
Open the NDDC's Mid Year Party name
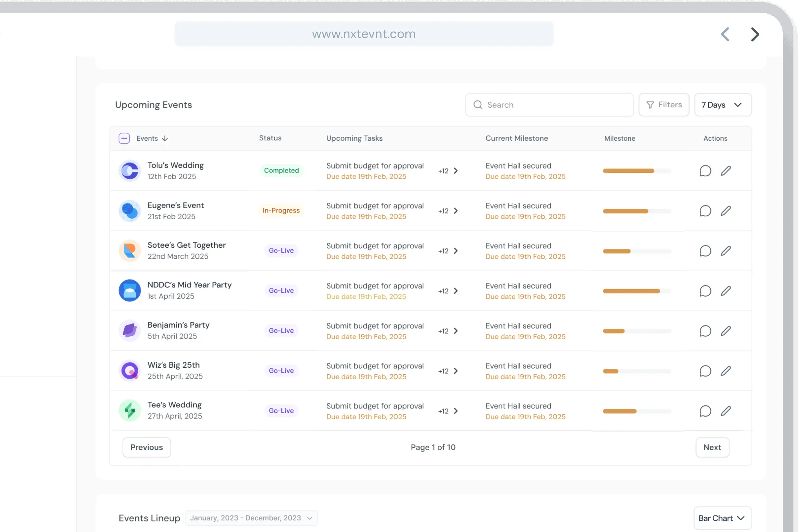(189, 285)
